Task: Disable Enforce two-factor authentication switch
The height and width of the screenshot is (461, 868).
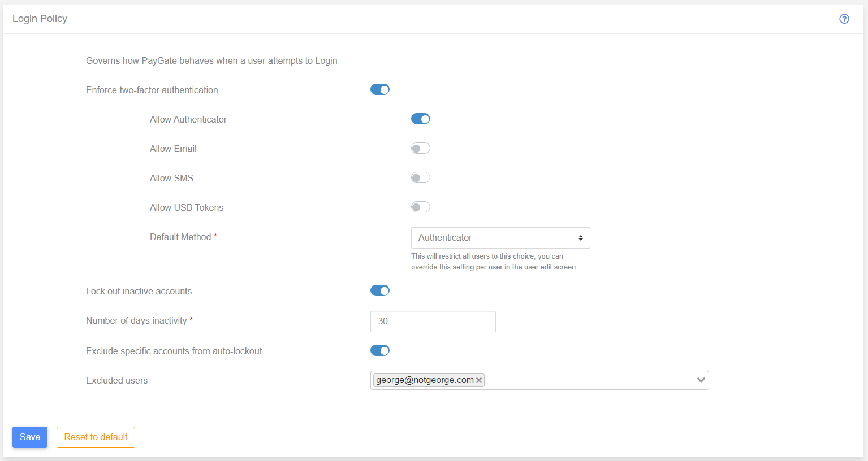Action: tap(380, 90)
